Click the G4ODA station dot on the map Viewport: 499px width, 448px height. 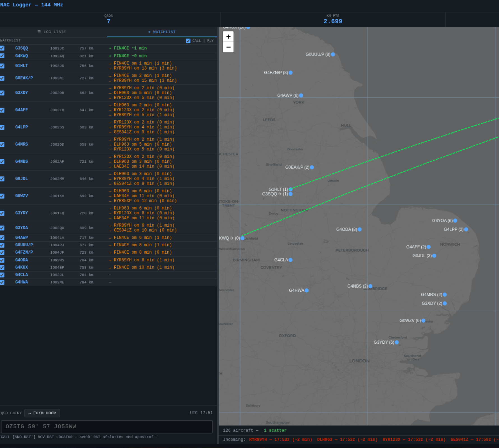coord(359,229)
